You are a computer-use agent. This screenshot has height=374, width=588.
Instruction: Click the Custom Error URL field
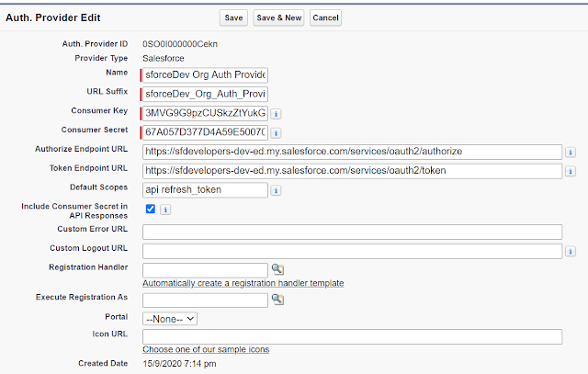point(352,232)
